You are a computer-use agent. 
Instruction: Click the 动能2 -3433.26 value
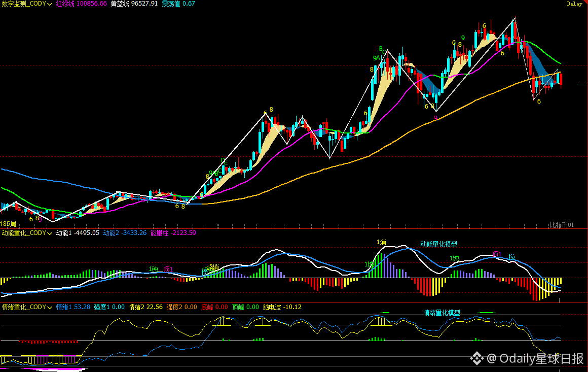click(x=125, y=233)
